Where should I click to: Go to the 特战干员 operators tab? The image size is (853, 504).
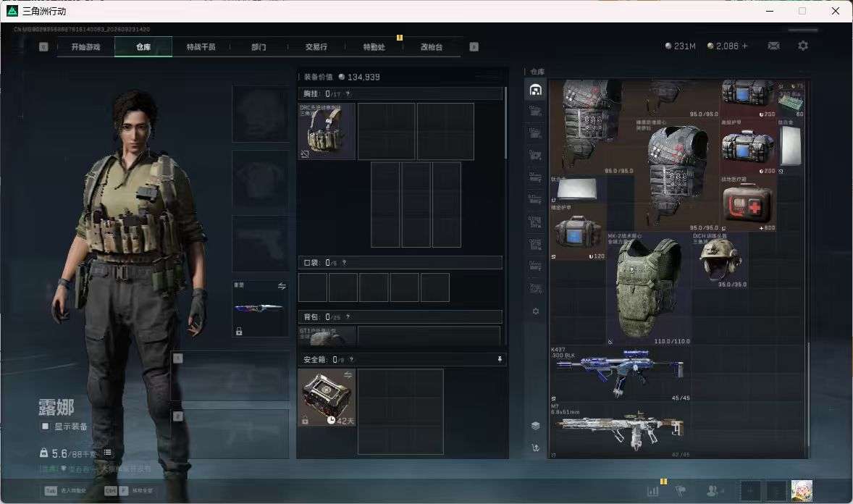(x=201, y=47)
